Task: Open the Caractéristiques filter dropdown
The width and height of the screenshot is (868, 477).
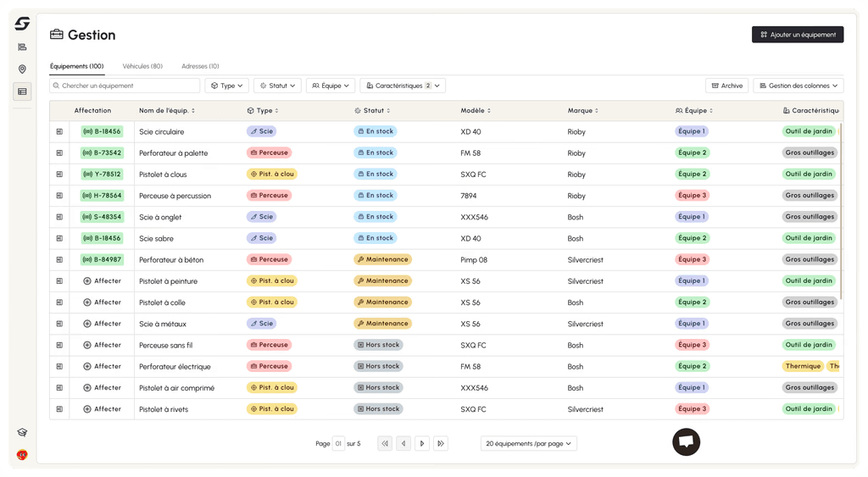Action: [x=403, y=86]
